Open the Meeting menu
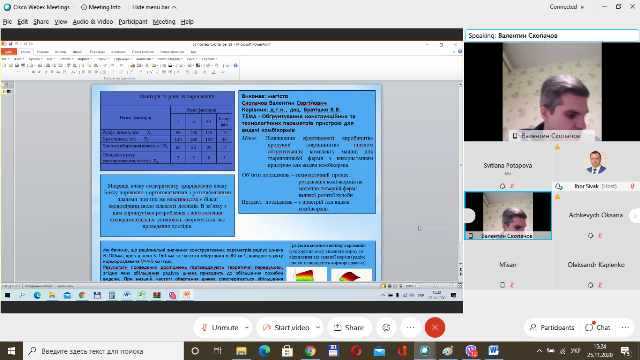640x360 pixels. [164, 22]
